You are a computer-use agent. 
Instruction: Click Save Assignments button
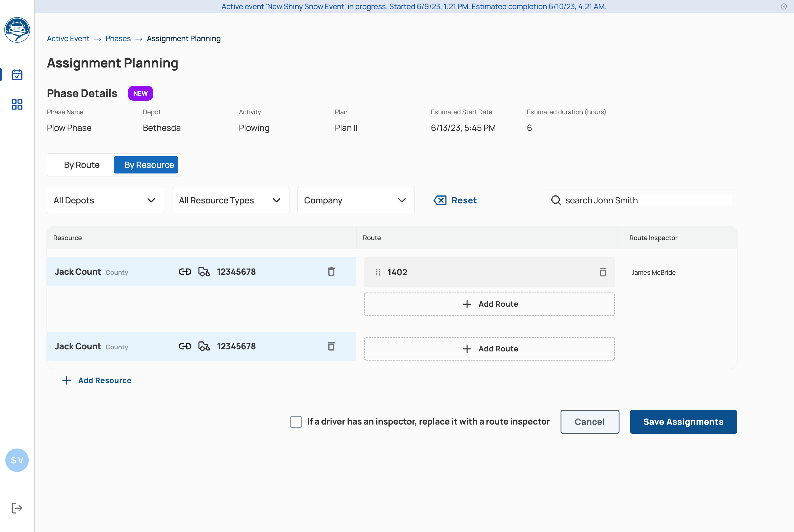point(683,422)
